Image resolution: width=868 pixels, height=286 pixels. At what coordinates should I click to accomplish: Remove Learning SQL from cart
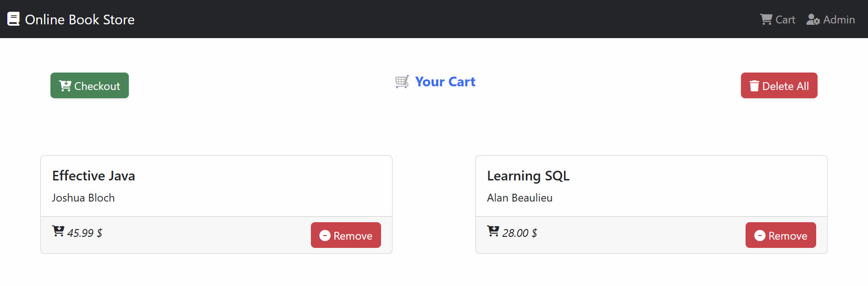(781, 235)
